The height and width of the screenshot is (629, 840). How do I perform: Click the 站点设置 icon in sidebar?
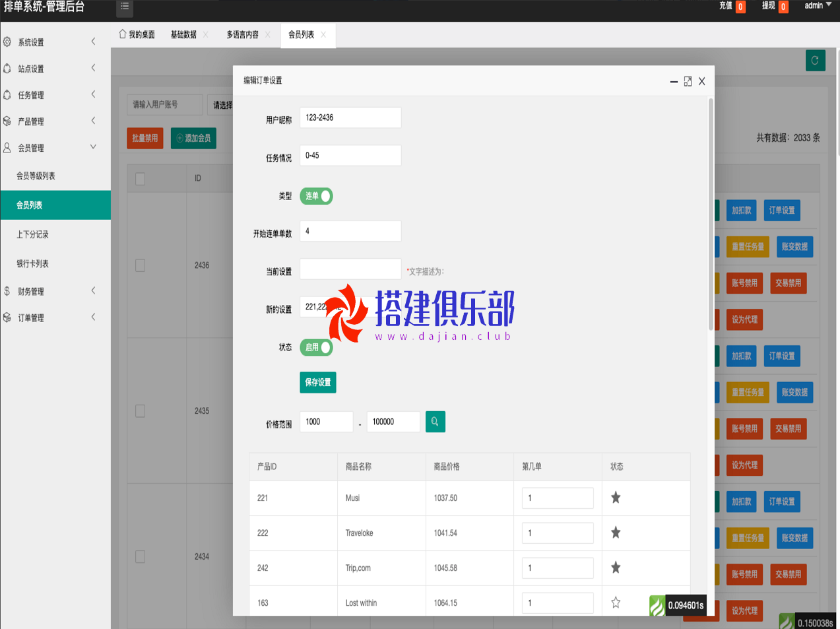point(7,68)
